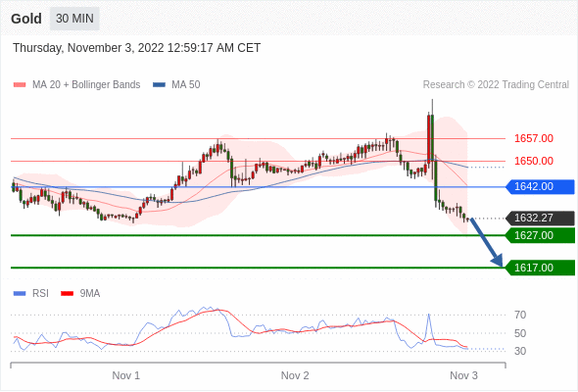Select the 1627.00 green support tag
Screen dimensions: 578x392
540,235
